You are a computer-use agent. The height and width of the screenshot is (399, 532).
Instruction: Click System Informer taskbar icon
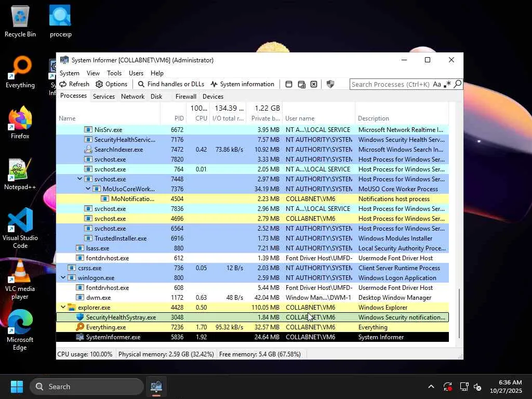click(156, 387)
